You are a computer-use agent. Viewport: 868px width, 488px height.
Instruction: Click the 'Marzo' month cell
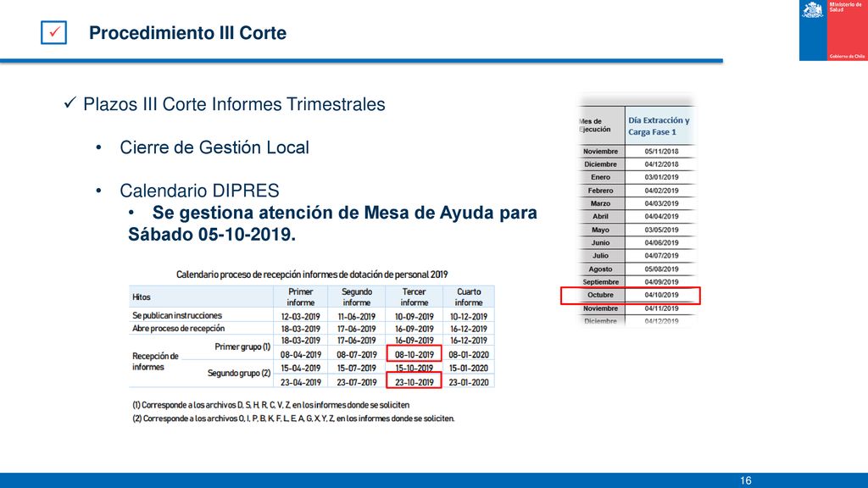(x=601, y=203)
